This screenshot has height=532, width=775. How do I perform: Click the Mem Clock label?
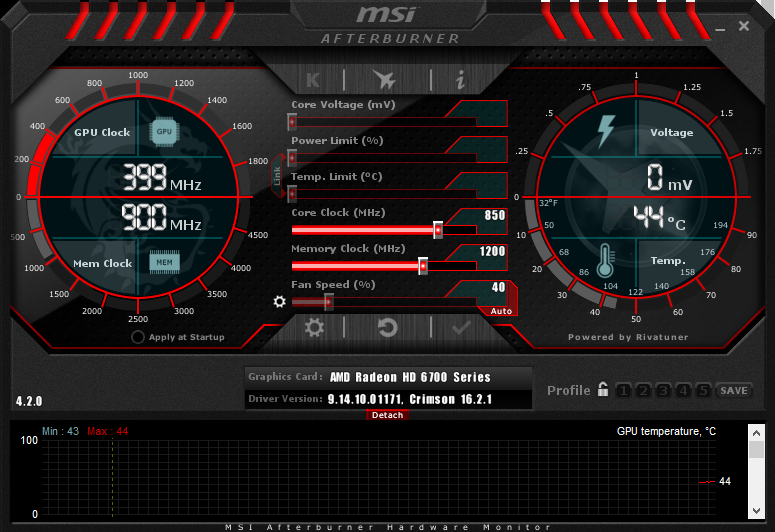(102, 264)
